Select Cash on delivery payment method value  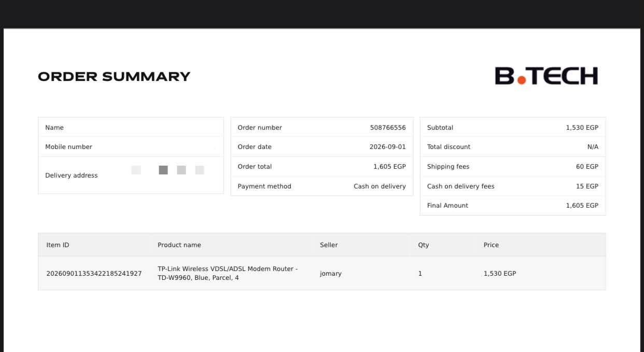click(x=380, y=186)
